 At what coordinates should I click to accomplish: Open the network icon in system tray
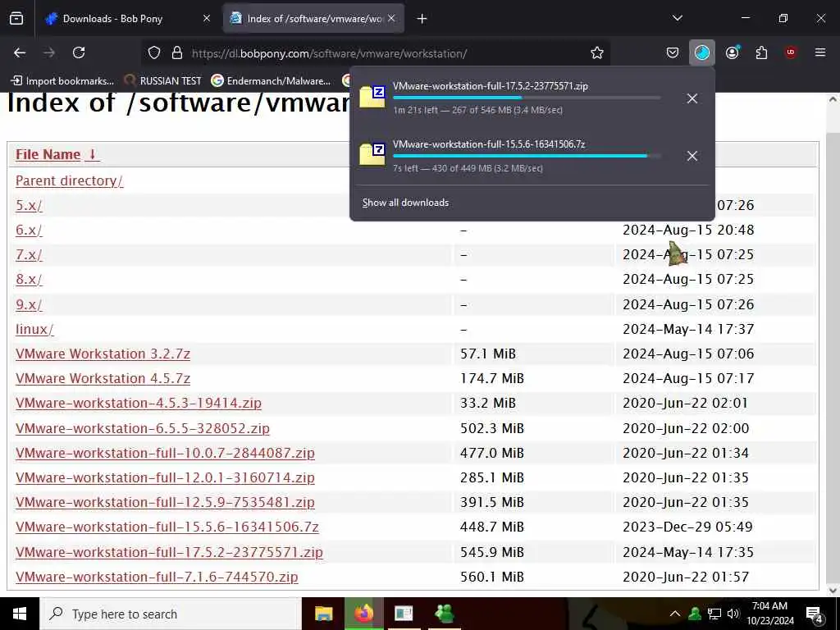coord(714,614)
